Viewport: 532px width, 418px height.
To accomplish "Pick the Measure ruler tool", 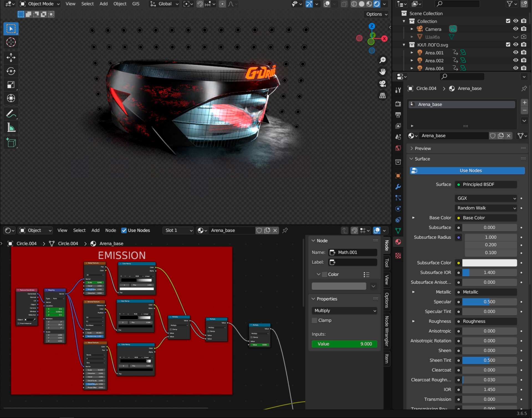I will (11, 128).
